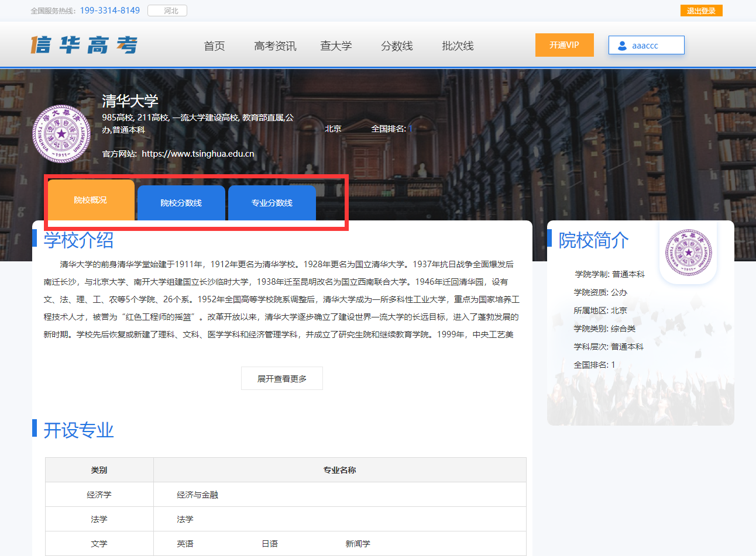This screenshot has width=756, height=556.
Task: Click the 新闻学 major
Action: pyautogui.click(x=358, y=544)
